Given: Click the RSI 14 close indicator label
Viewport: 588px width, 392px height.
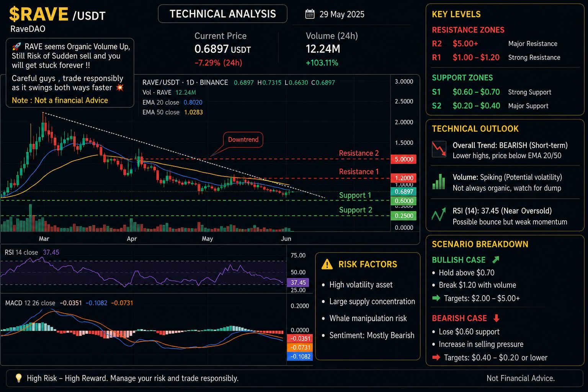Looking at the screenshot, I should tap(21, 253).
